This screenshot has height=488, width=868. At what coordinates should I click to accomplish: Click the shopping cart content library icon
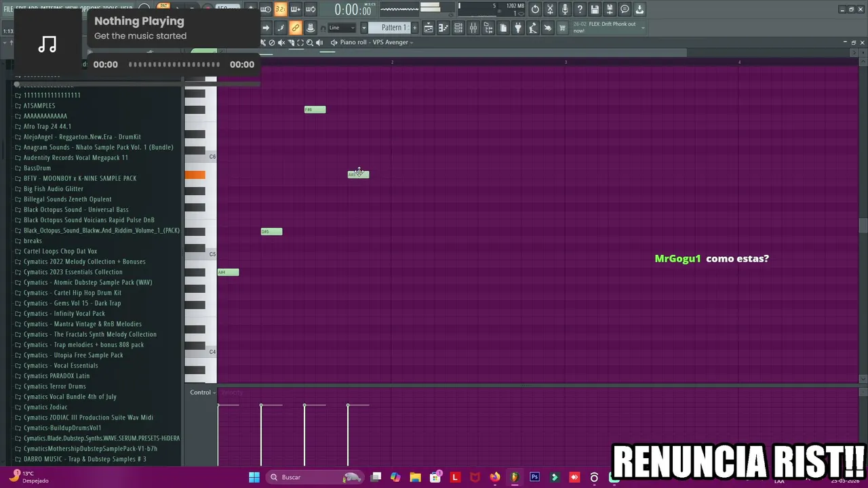(562, 28)
